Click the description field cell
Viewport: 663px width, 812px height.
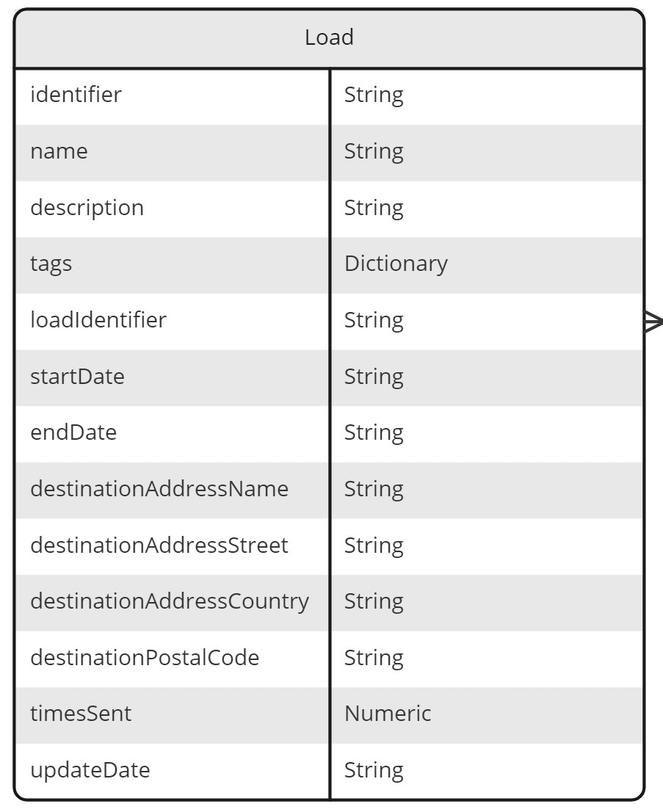[x=172, y=209]
